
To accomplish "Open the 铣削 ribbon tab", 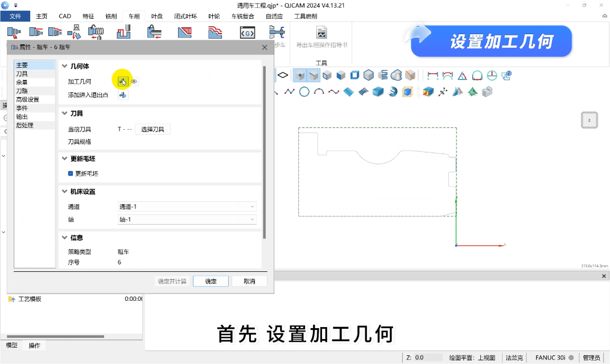I will tap(111, 16).
